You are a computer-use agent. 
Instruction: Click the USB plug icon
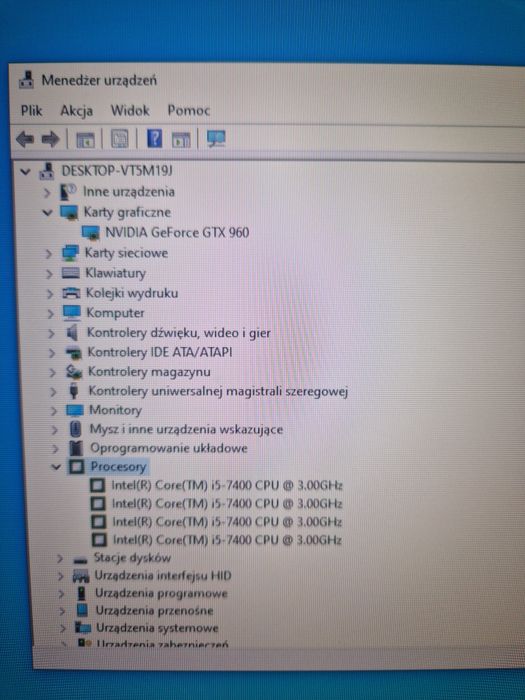point(74,392)
